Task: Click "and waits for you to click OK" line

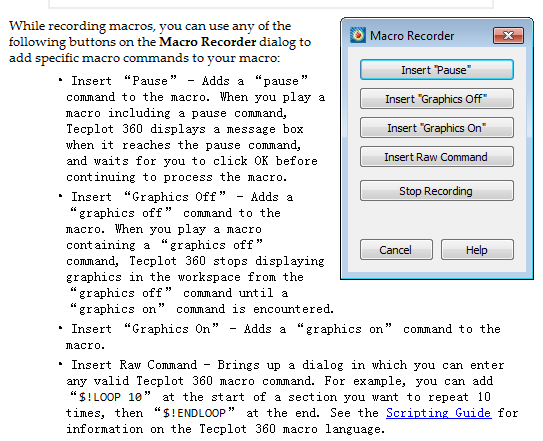Action: pos(167,161)
